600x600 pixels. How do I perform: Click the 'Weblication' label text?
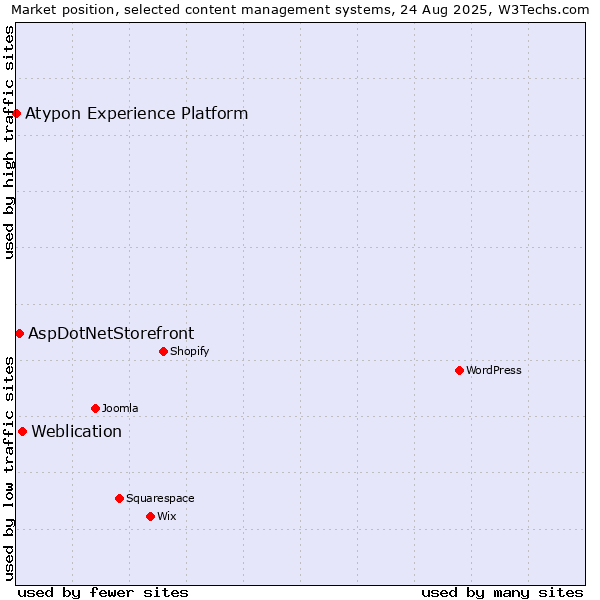pyautogui.click(x=77, y=432)
